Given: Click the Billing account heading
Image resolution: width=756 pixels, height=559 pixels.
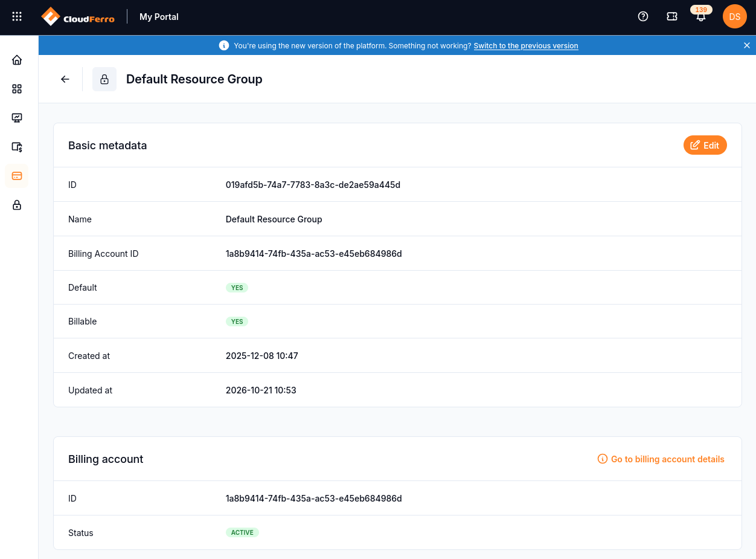Looking at the screenshot, I should pos(106,459).
